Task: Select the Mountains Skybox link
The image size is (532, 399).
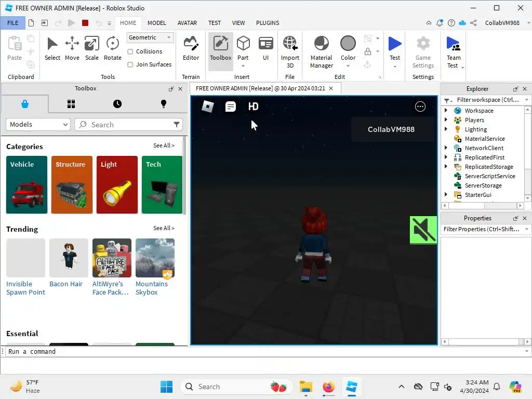Action: (152, 288)
